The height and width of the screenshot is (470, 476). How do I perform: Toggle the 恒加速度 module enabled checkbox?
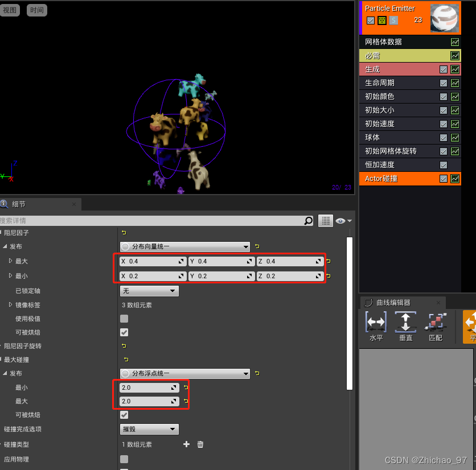tap(443, 165)
